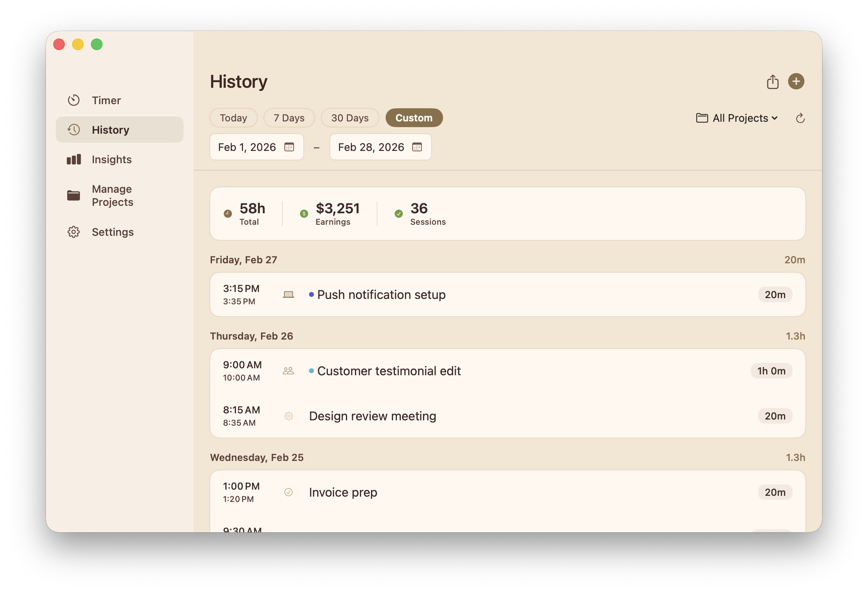Open Timer from the sidebar
The height and width of the screenshot is (593, 868).
106,100
